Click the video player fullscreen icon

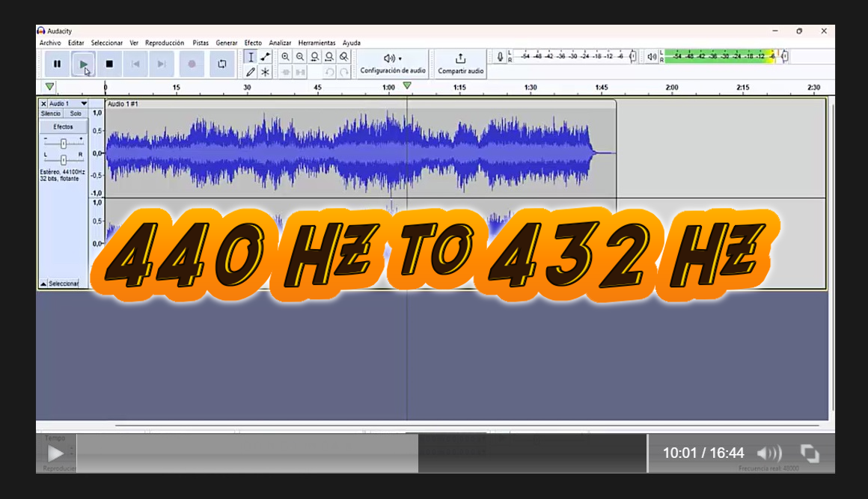[810, 453]
